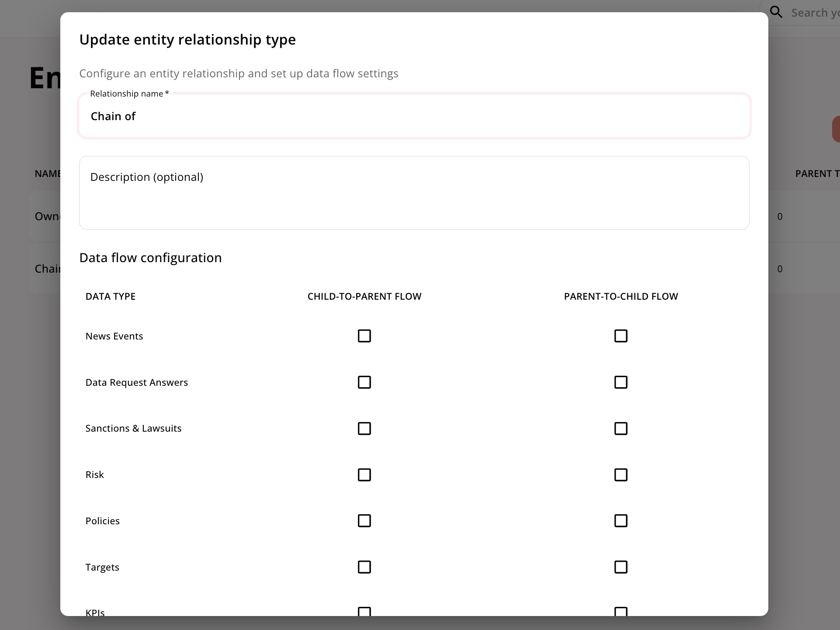Click the red button behind the dialog
Image resolution: width=840 pixels, height=630 pixels.
point(836,129)
